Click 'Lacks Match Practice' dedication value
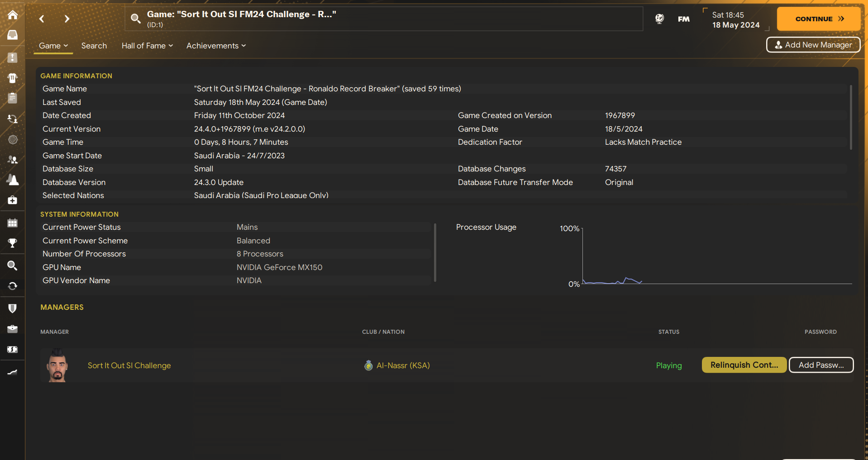The width and height of the screenshot is (868, 460). point(643,142)
